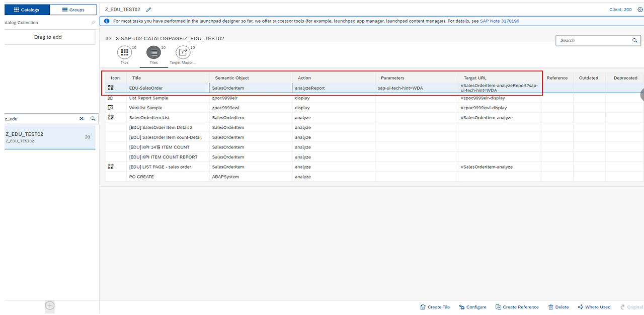Image resolution: width=644 pixels, height=315 pixels.
Task: Click the Client: 200 label
Action: point(620,10)
